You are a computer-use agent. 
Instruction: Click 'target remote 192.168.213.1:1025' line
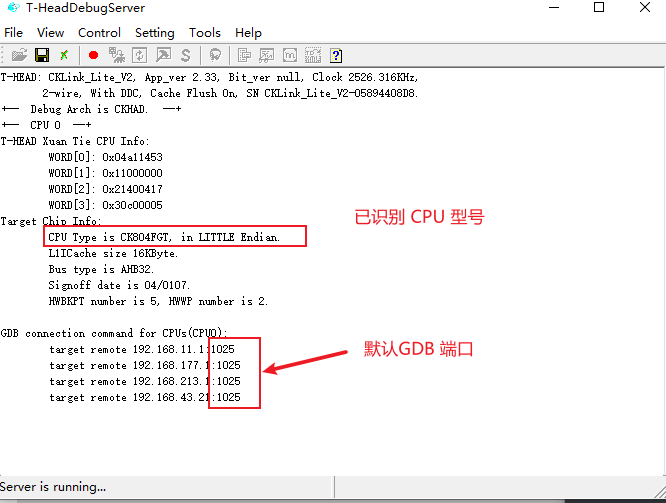coord(145,381)
